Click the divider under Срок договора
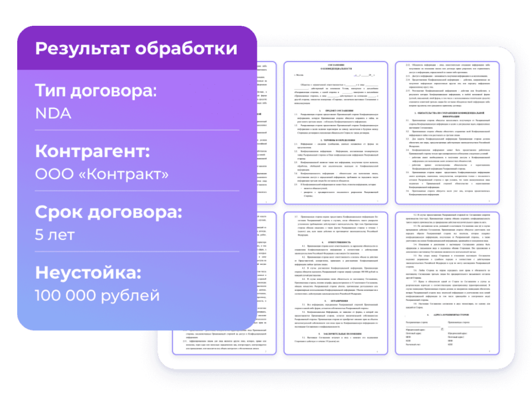 137,251
